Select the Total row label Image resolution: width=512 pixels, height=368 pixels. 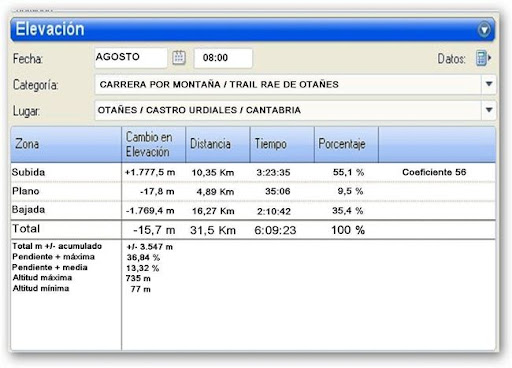(26, 229)
